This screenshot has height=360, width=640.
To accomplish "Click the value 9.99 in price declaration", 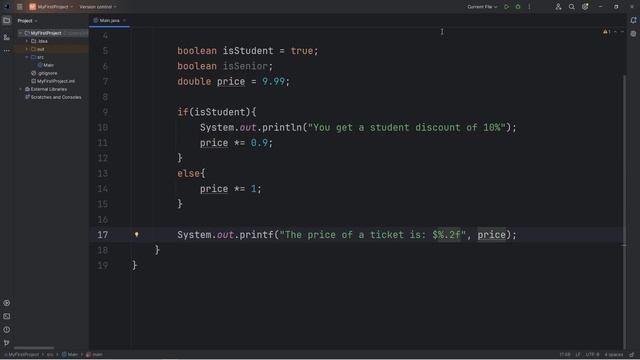I will point(273,82).
